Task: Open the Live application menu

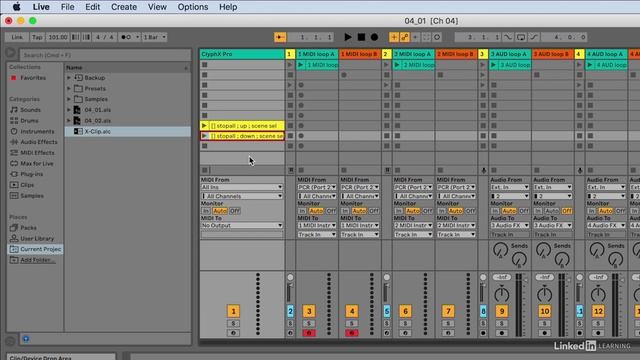Action: point(41,7)
